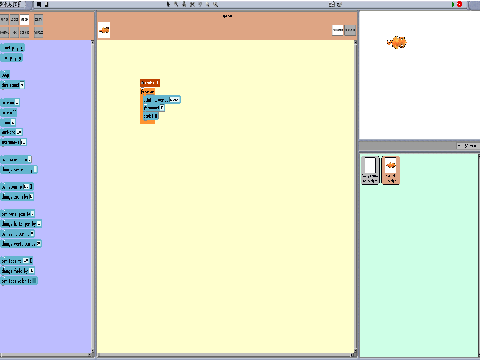Screen dimensions: 480x360
Task: Click the sprite thumbnail in the scripts header
Action: pyautogui.click(x=104, y=30)
